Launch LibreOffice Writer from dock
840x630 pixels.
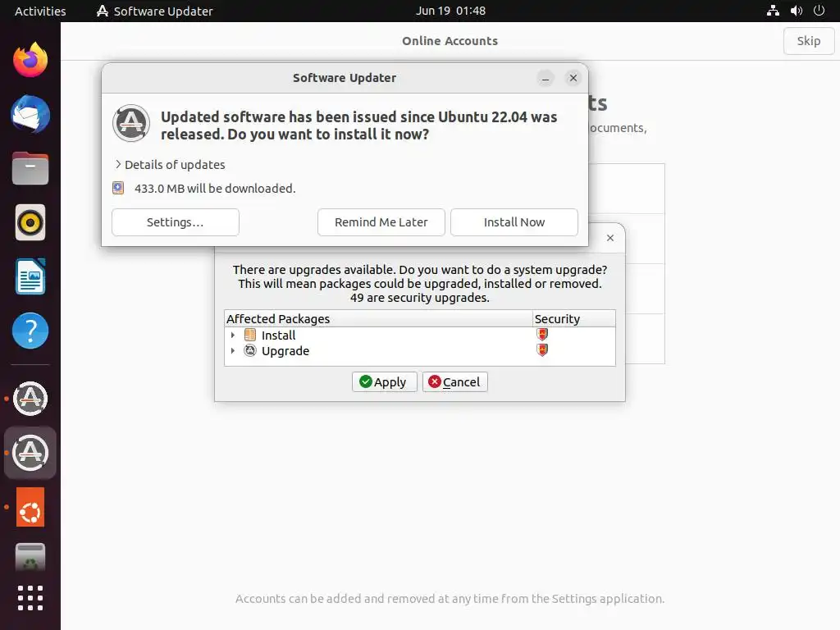(30, 276)
